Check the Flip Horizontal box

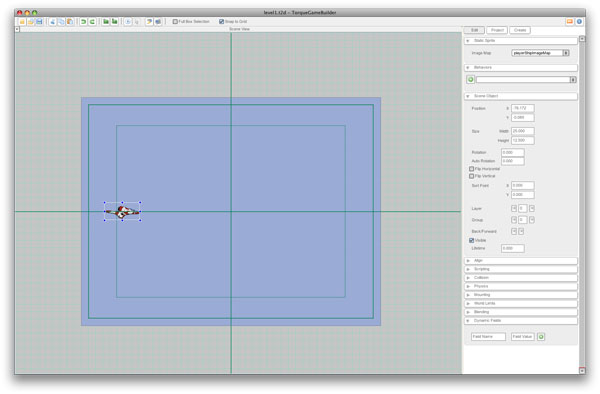[x=471, y=169]
